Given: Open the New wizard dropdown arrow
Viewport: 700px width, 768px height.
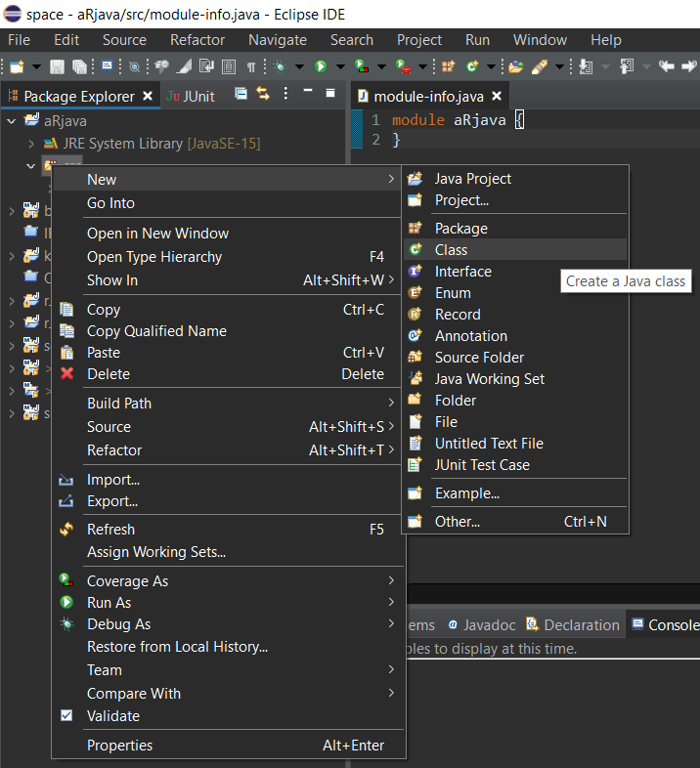Looking at the screenshot, I should 36,66.
